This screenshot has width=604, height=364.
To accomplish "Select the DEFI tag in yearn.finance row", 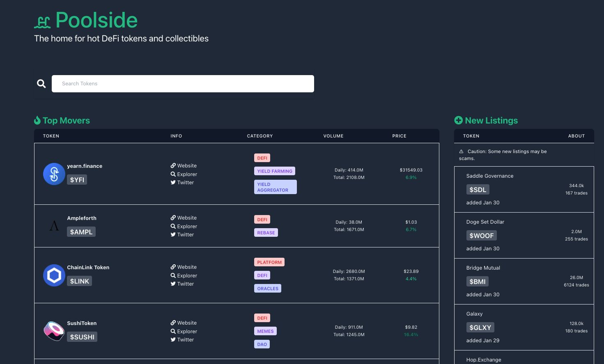I will pos(262,158).
